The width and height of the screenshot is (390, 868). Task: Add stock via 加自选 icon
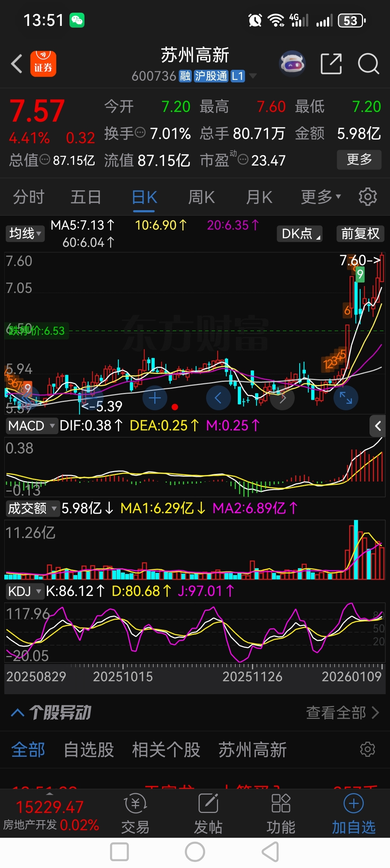354,814
